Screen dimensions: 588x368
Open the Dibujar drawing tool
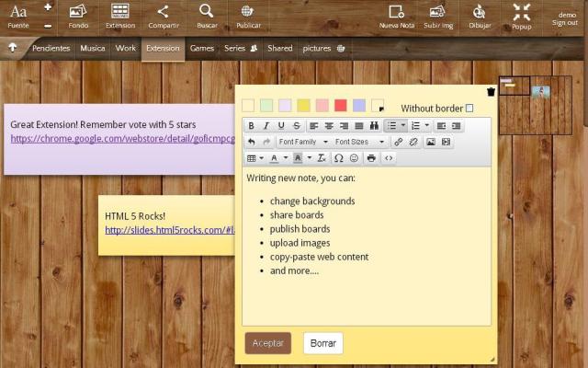(x=480, y=17)
